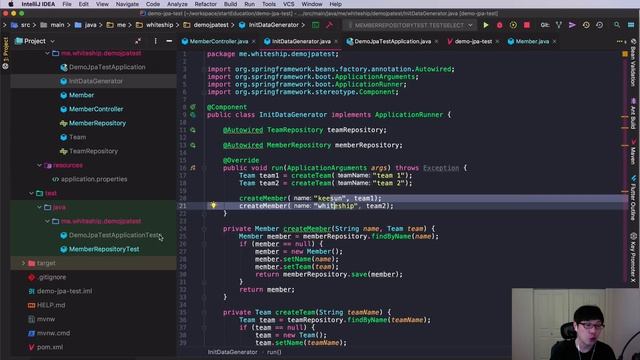The width and height of the screenshot is (640, 360).
Task: Open Flutter Outline tool window stripe
Action: pos(633,198)
